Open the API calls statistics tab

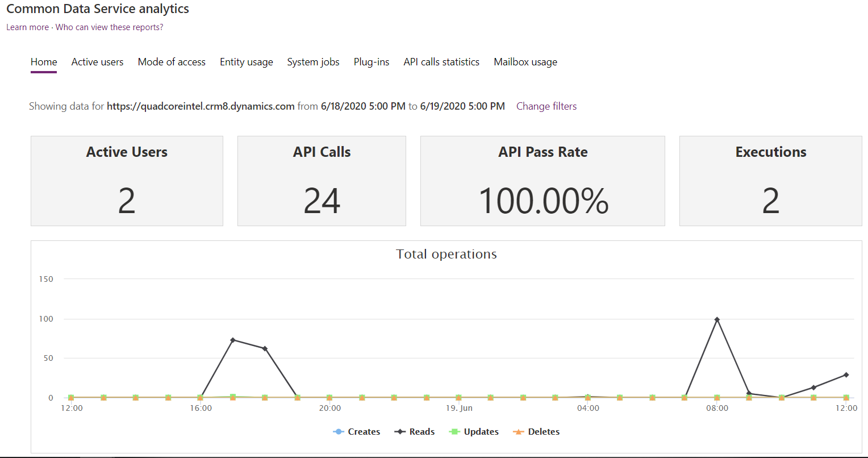coord(441,62)
